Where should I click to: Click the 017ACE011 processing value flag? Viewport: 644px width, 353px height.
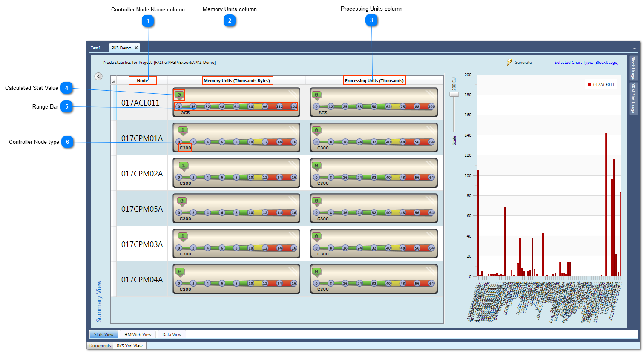tap(316, 95)
